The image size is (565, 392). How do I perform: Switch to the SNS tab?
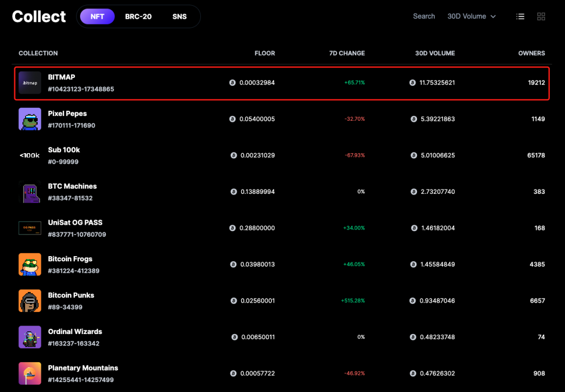click(x=179, y=17)
